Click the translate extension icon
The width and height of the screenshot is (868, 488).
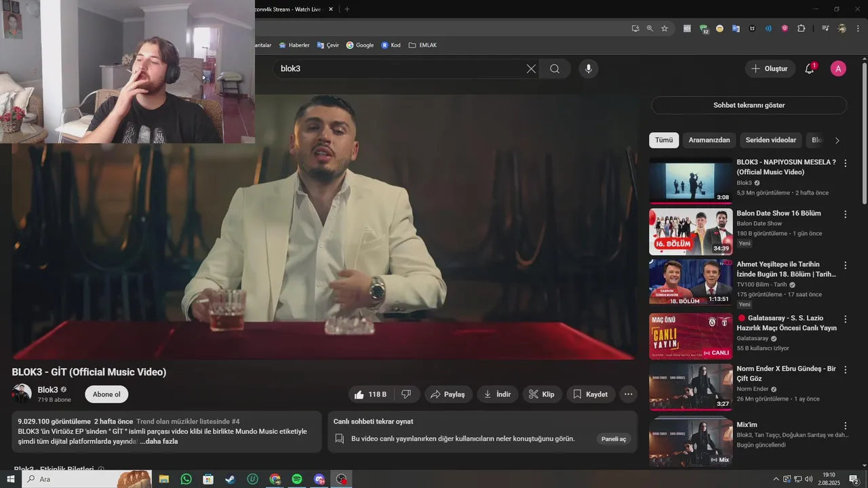tap(736, 28)
